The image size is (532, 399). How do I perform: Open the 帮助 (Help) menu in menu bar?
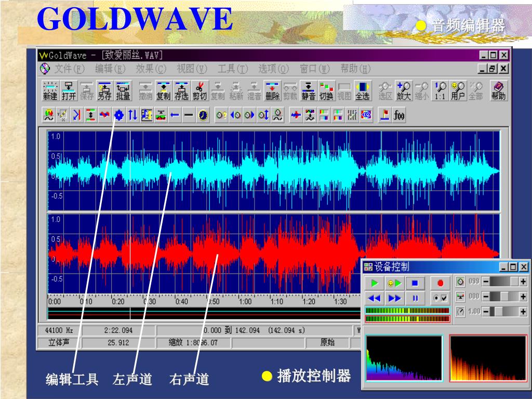coord(355,69)
